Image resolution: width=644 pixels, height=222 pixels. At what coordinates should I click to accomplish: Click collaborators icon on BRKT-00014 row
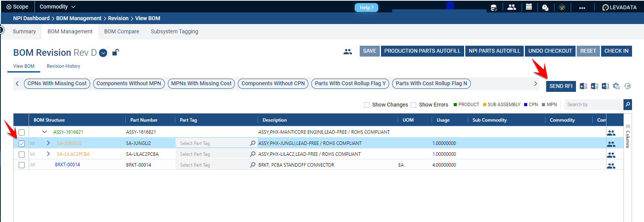(x=611, y=165)
